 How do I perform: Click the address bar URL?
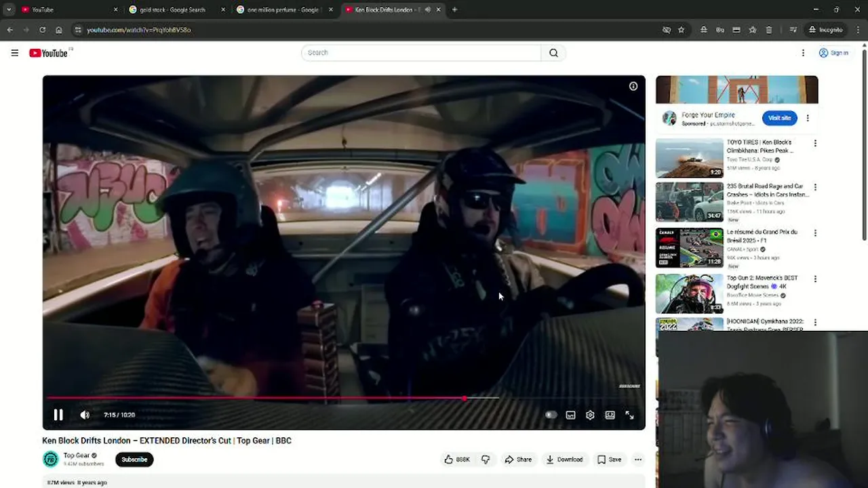tap(139, 30)
